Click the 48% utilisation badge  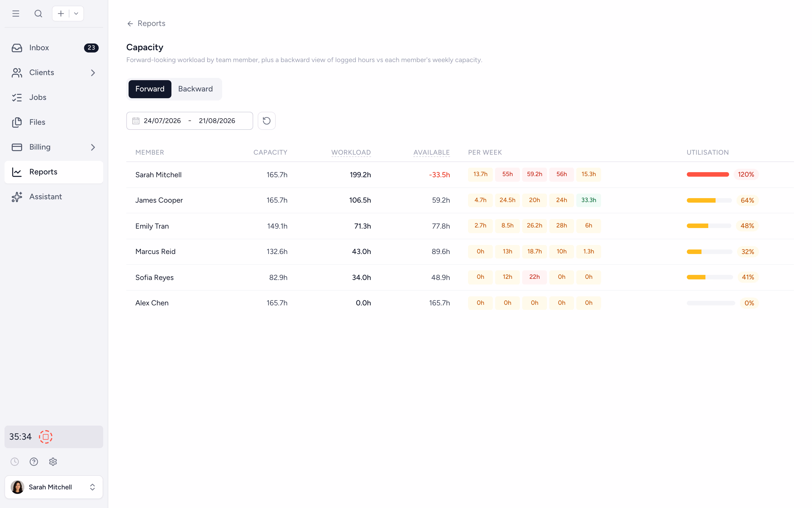point(747,226)
